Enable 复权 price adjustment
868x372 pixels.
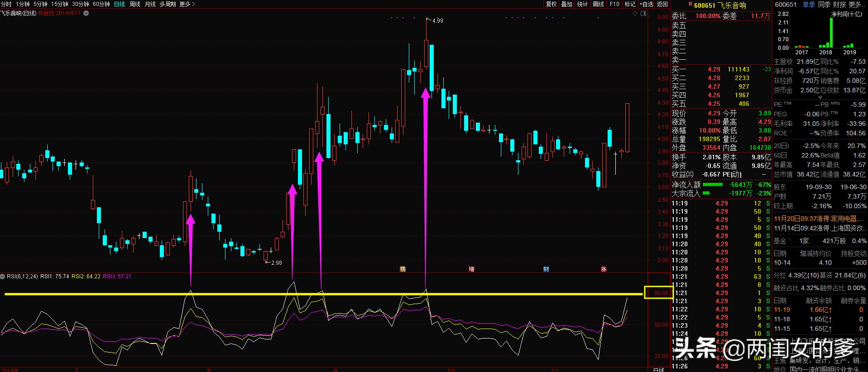coord(551,4)
